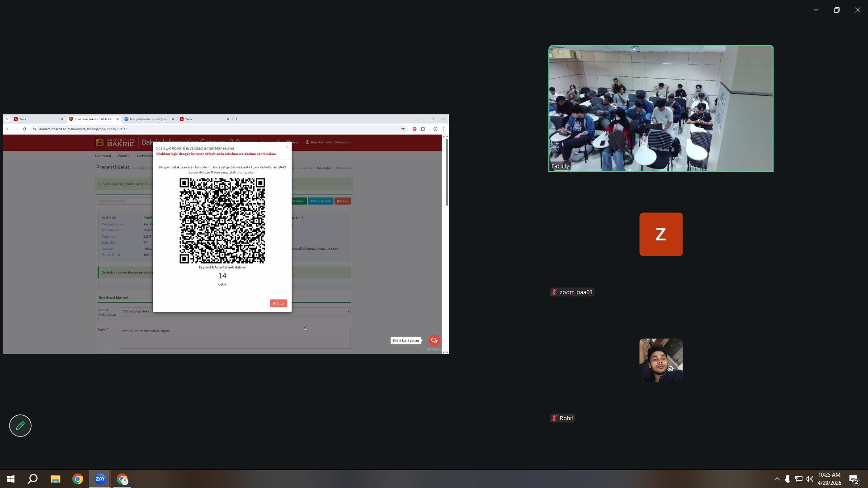The height and width of the screenshot is (488, 868).
Task: Go back in the shared browser
Action: (x=8, y=129)
